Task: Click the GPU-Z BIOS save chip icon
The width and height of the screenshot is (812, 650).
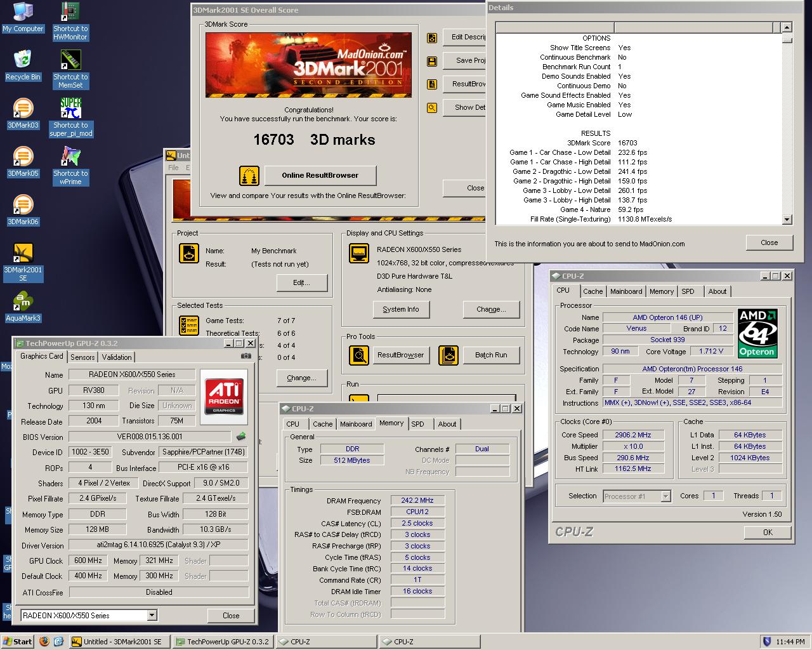Action: (241, 437)
